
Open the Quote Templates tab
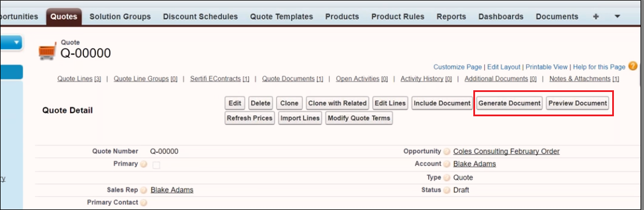click(x=281, y=16)
